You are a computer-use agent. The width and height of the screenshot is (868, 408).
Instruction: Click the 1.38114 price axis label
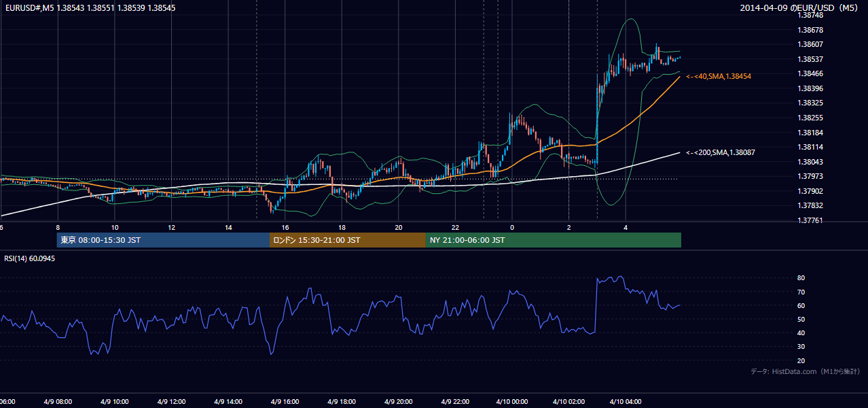[x=811, y=147]
